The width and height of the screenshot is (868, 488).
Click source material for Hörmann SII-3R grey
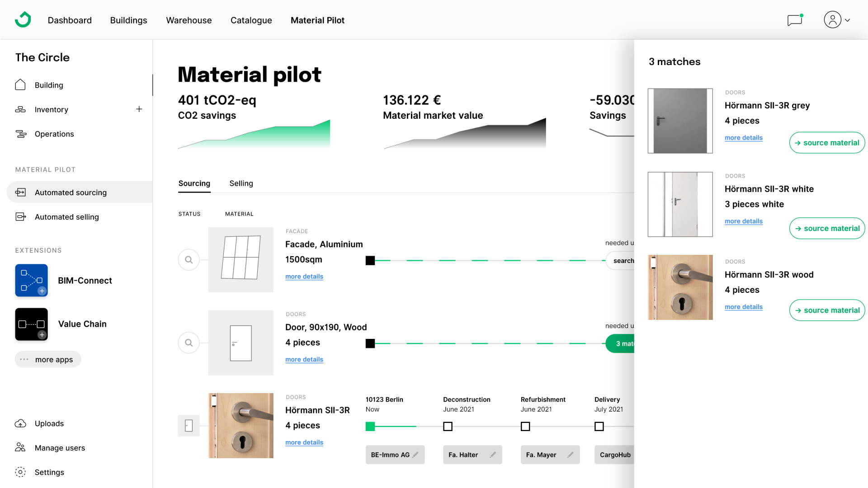click(x=827, y=143)
